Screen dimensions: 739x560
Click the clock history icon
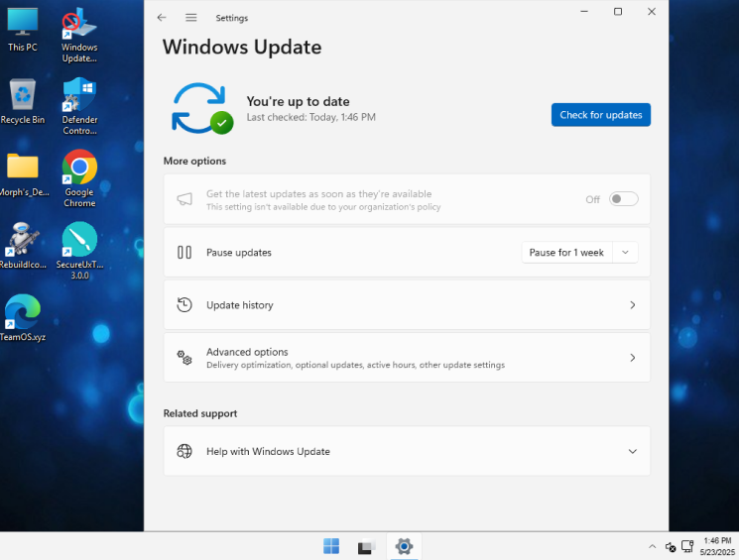185,304
